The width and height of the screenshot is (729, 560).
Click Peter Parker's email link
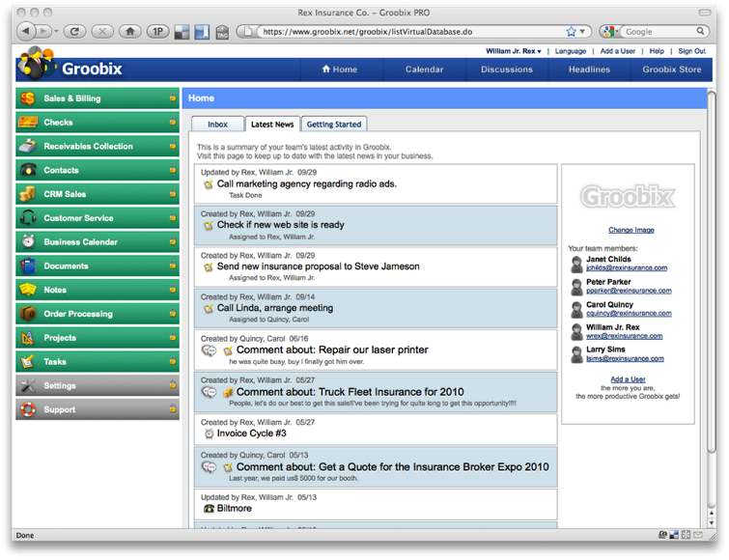pos(629,291)
